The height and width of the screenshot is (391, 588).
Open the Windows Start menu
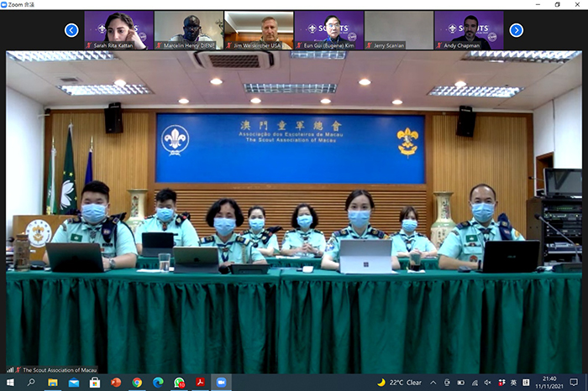click(x=10, y=383)
